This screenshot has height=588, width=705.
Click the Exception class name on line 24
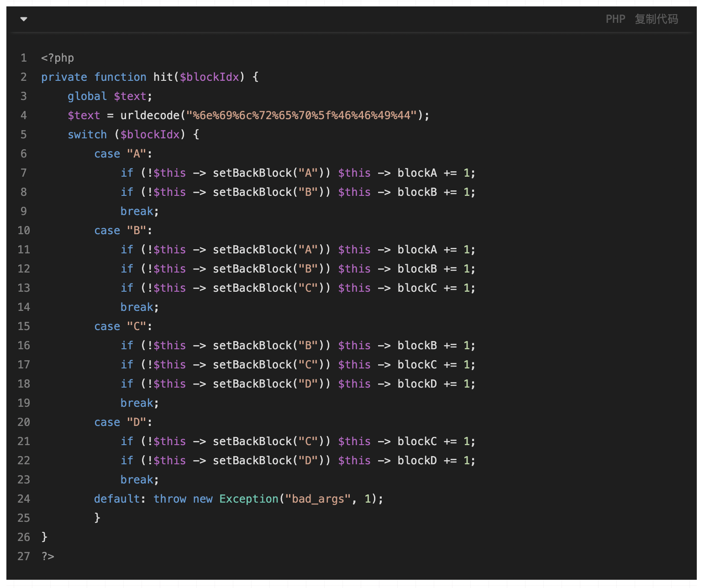tap(249, 499)
